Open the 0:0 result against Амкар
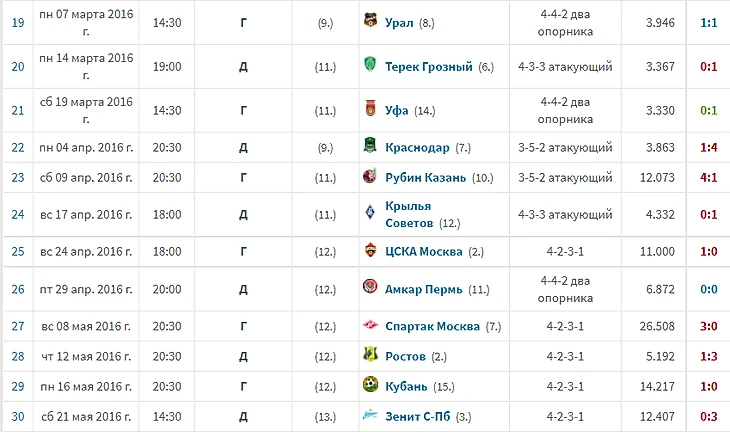This screenshot has height=432, width=730. (x=709, y=290)
